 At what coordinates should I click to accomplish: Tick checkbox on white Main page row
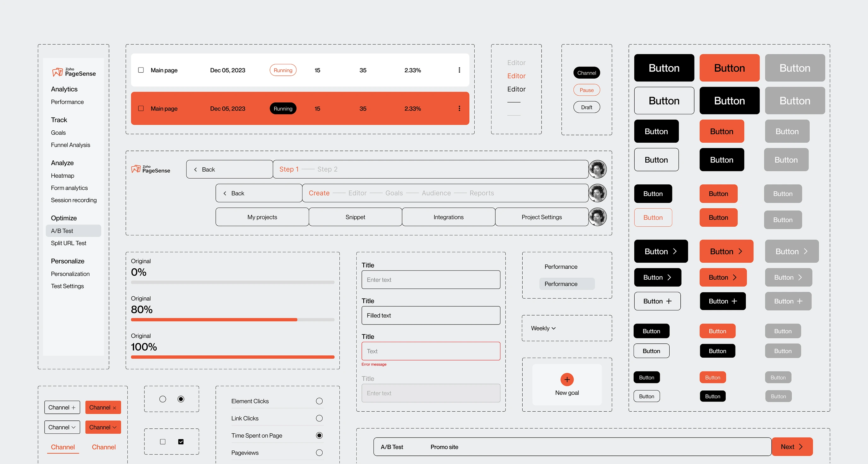click(141, 70)
